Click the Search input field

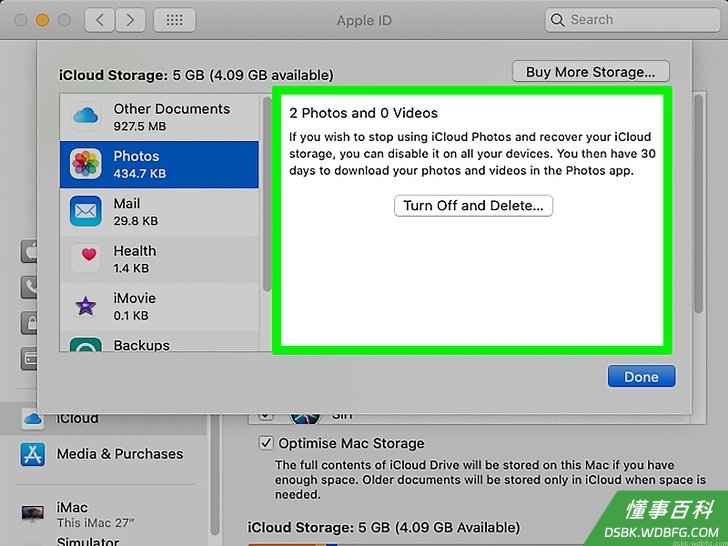pyautogui.click(x=632, y=20)
